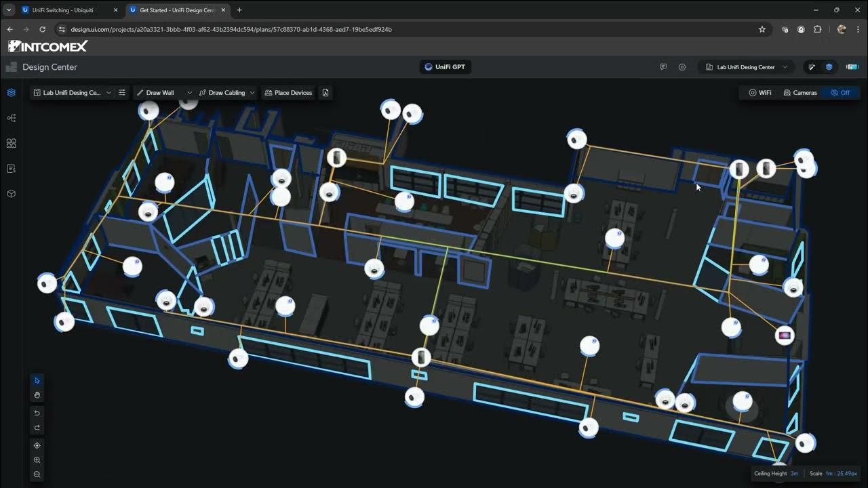This screenshot has width=868, height=488.
Task: Open the Chrome profile avatar
Action: pos(842,29)
